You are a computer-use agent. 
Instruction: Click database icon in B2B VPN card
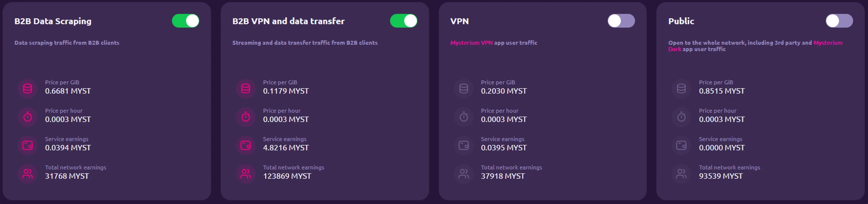tap(246, 89)
